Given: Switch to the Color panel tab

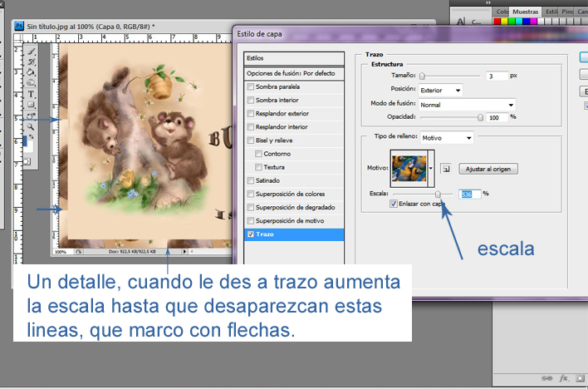Looking at the screenshot, I should 502,12.
